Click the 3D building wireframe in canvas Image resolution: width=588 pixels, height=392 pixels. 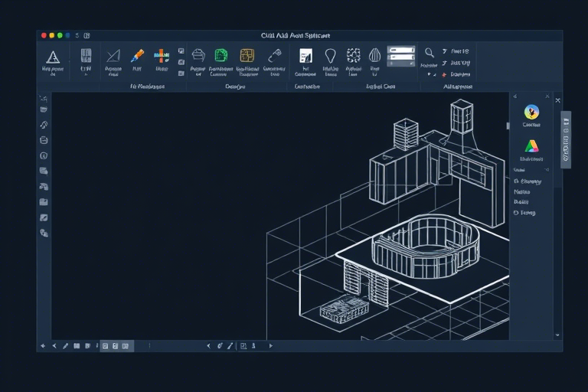coord(387,220)
